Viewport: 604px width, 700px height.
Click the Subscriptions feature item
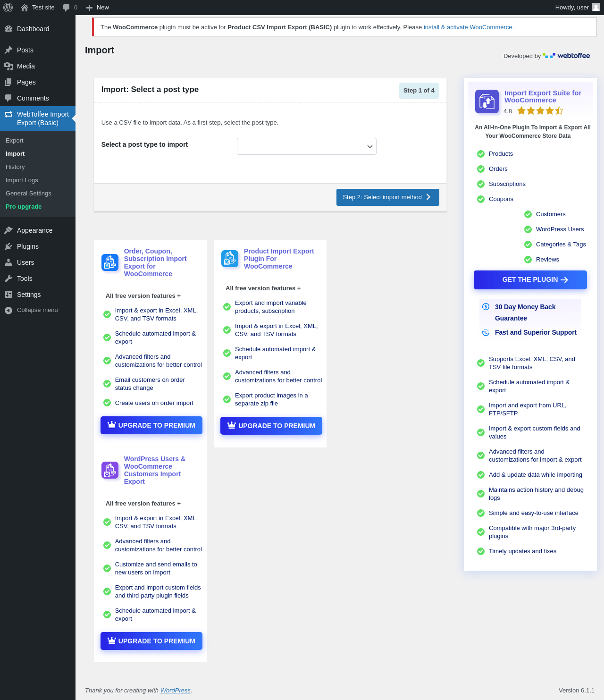(507, 184)
